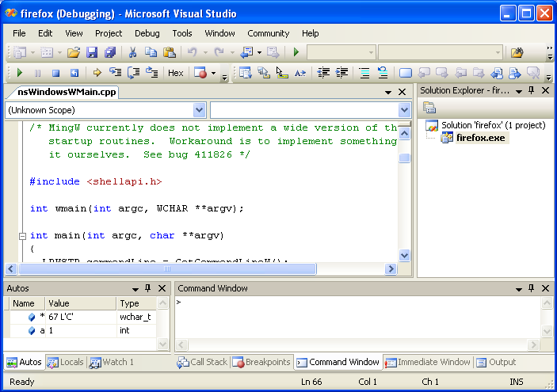Click the Step Over icon
Screen dimensions: 557x392
(134, 73)
